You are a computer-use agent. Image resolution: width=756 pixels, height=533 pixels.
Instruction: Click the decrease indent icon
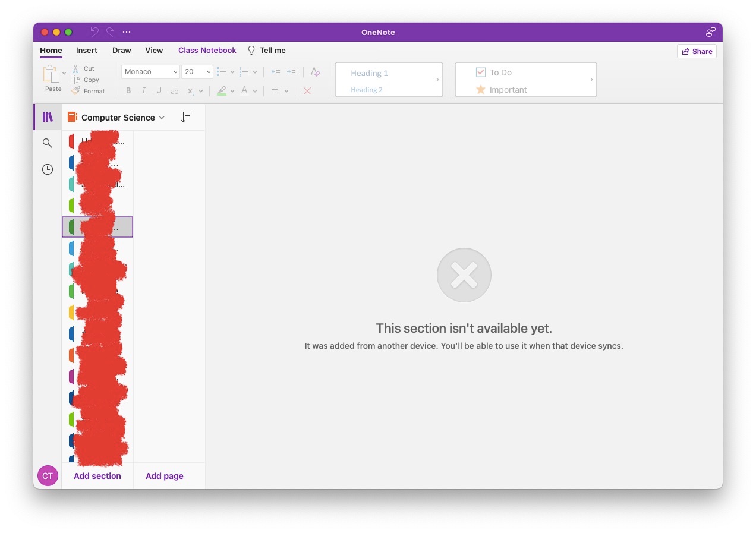coord(276,72)
